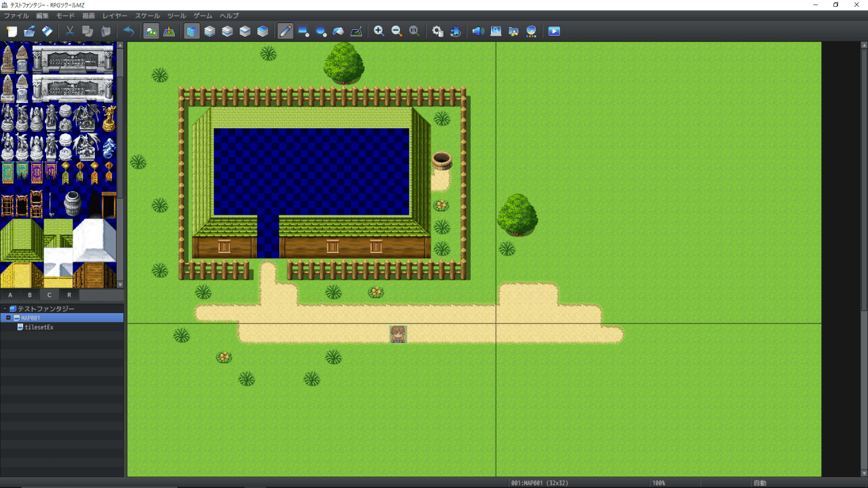Switch to tileset tab R

click(x=69, y=295)
